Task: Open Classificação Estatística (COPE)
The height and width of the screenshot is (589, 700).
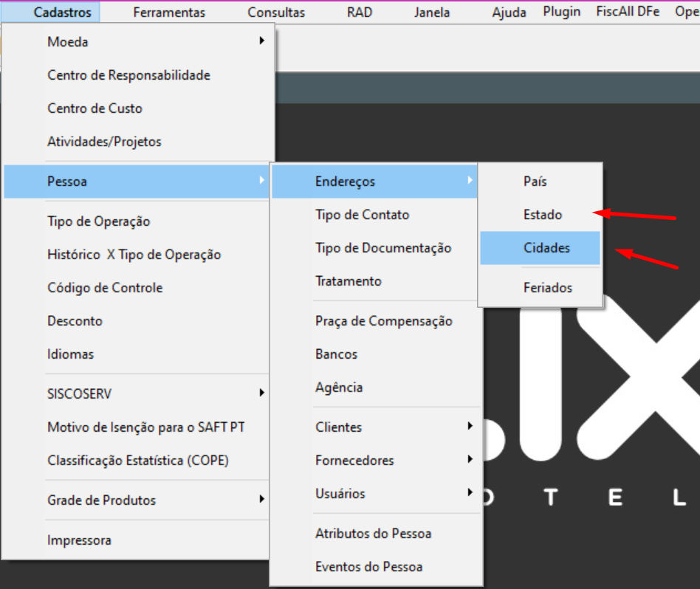Action: (137, 461)
